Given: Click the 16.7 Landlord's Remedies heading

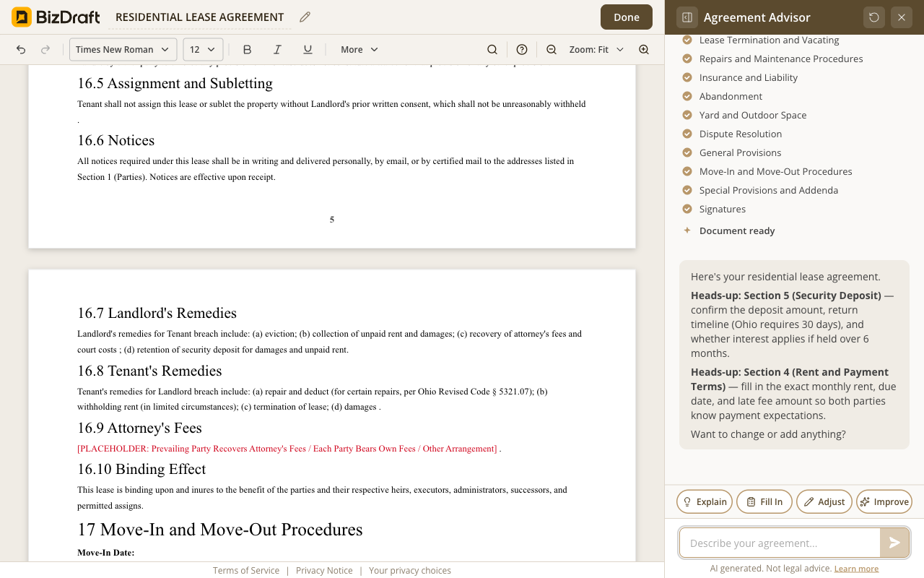Looking at the screenshot, I should (x=157, y=313).
